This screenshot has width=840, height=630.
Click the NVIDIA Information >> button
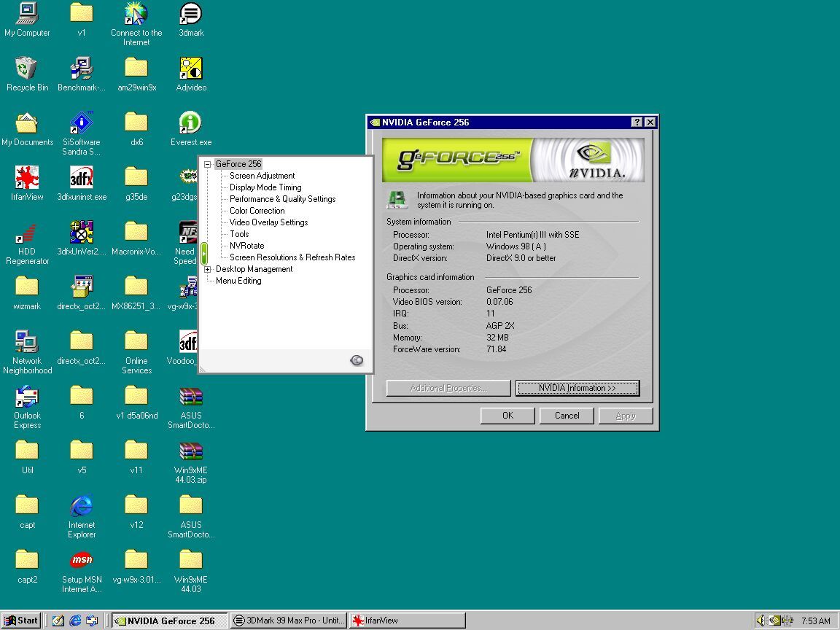coord(577,389)
